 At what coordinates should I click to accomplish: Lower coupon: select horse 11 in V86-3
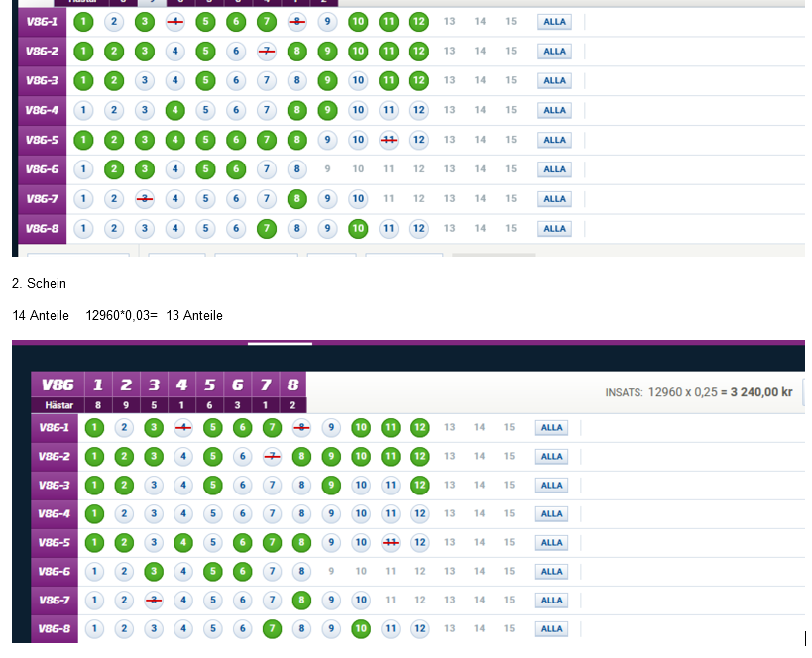click(x=391, y=486)
